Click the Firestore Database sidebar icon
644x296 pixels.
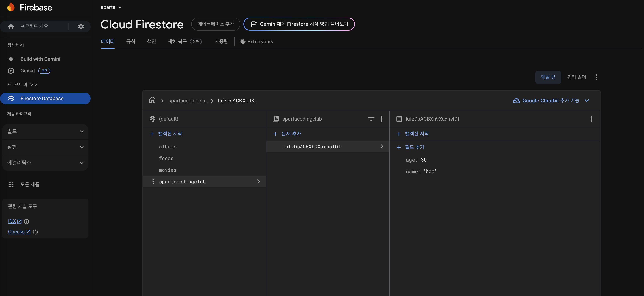pyautogui.click(x=11, y=99)
